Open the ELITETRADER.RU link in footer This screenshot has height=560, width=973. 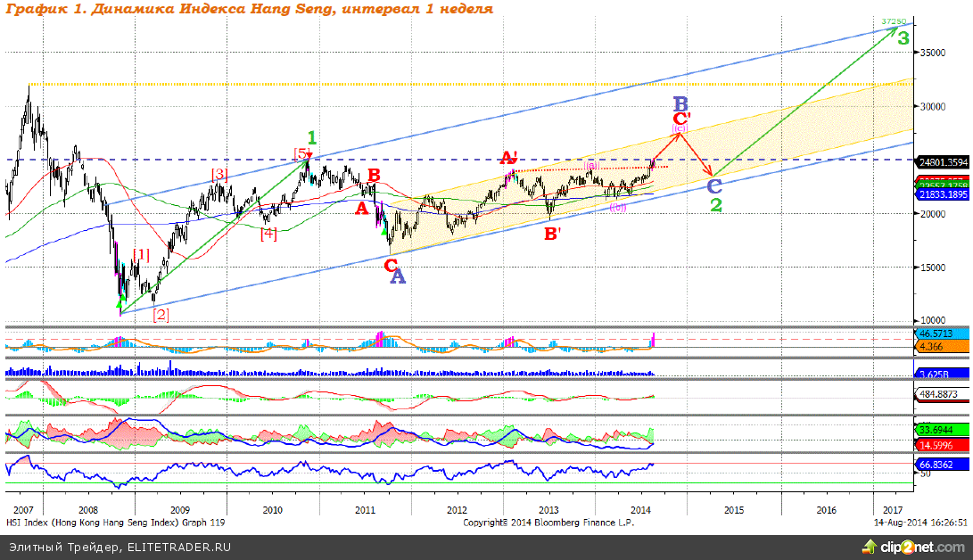pyautogui.click(x=178, y=547)
